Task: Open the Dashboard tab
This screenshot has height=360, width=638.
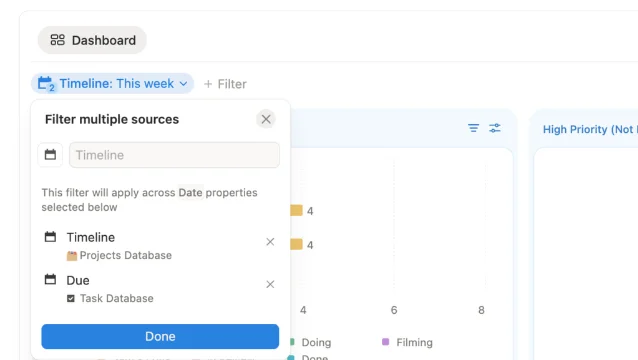Action: tap(92, 40)
